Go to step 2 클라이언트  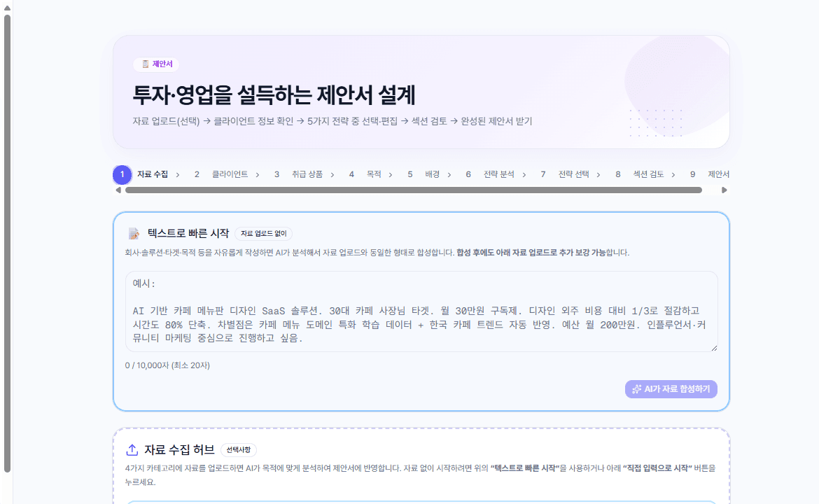[x=221, y=174]
